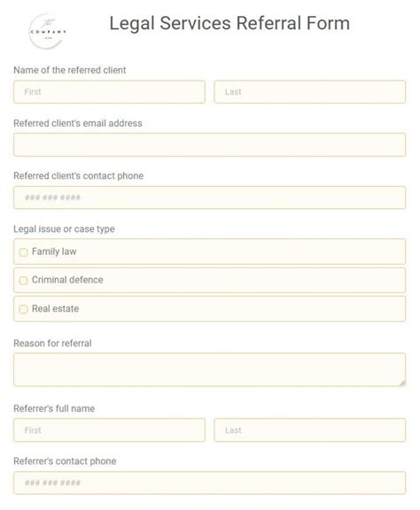
Task: Click the referred client's contact phone field
Action: pos(210,197)
